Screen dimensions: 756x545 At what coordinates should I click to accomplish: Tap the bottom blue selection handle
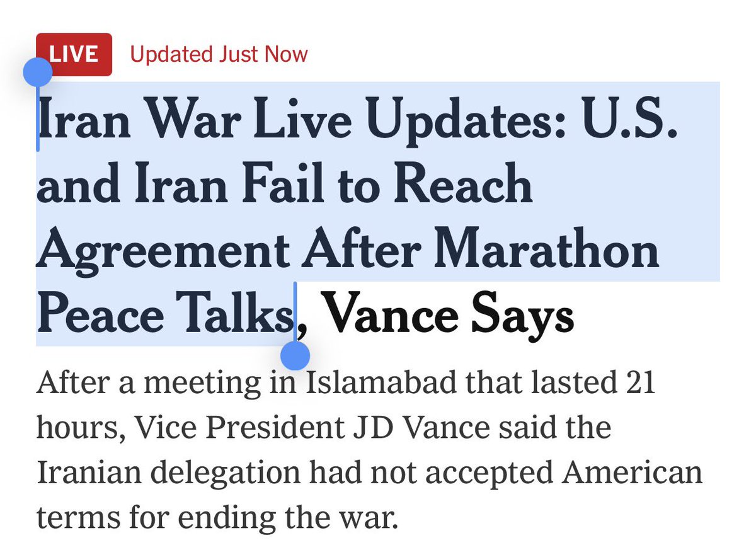(295, 355)
